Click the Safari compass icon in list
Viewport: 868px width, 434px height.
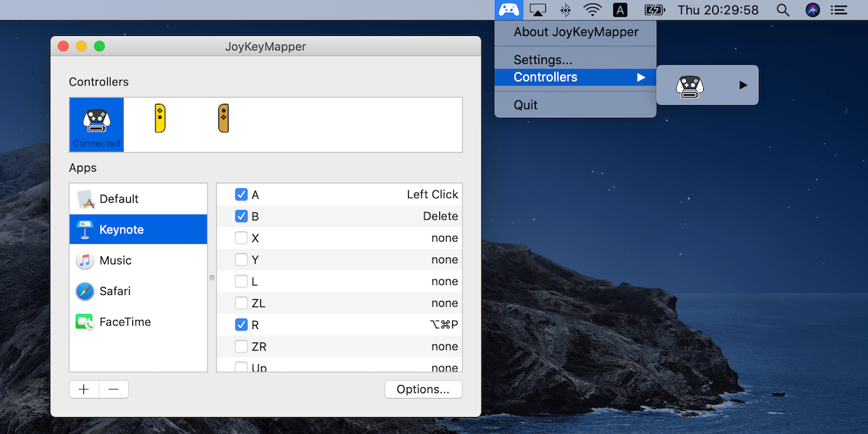pyautogui.click(x=85, y=291)
